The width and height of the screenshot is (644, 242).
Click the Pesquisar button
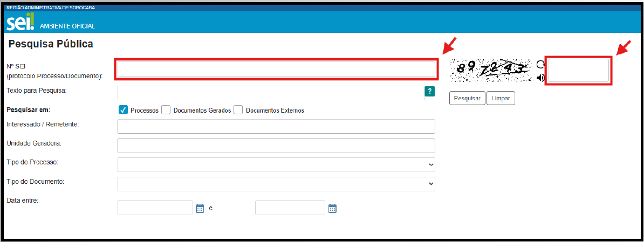point(468,99)
